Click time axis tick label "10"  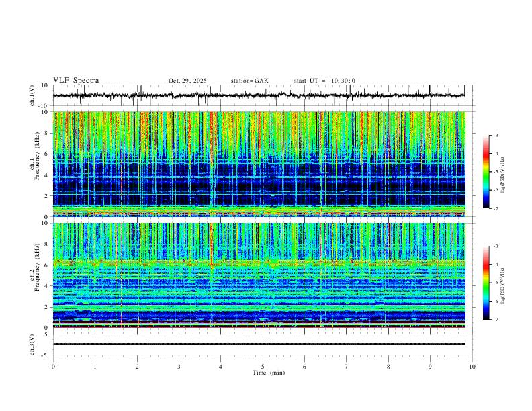tap(472, 367)
